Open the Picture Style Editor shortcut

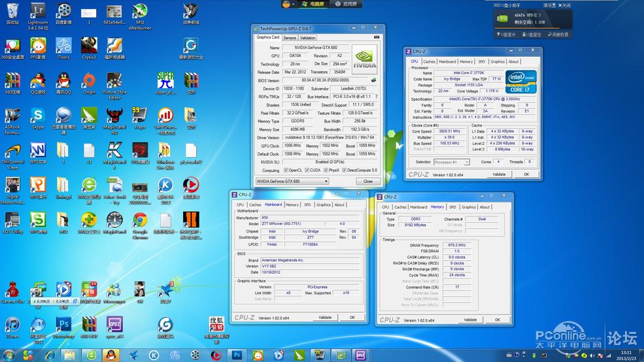[x=114, y=86]
